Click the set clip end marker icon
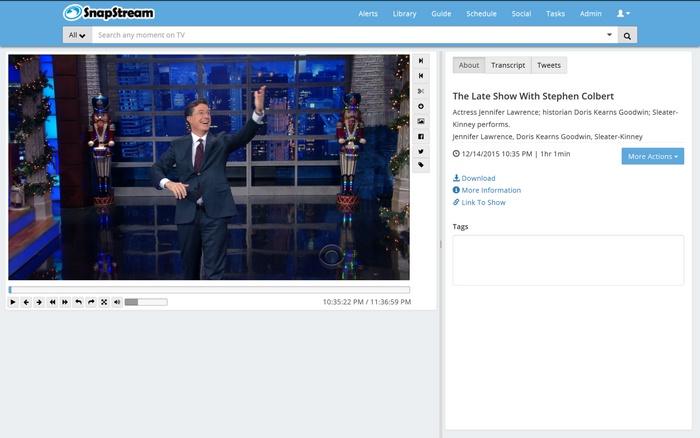This screenshot has width=700, height=438. pos(421,61)
